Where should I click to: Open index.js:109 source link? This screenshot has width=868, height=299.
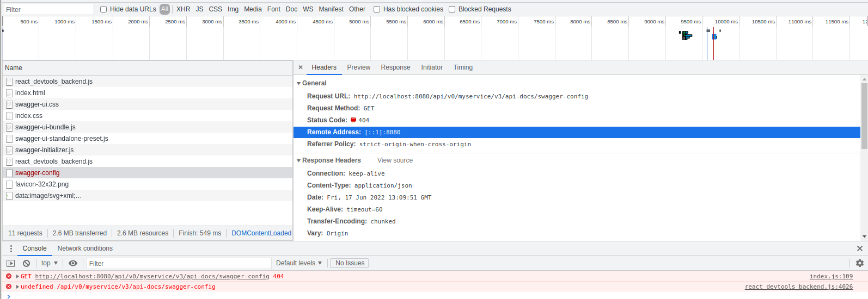click(x=831, y=276)
